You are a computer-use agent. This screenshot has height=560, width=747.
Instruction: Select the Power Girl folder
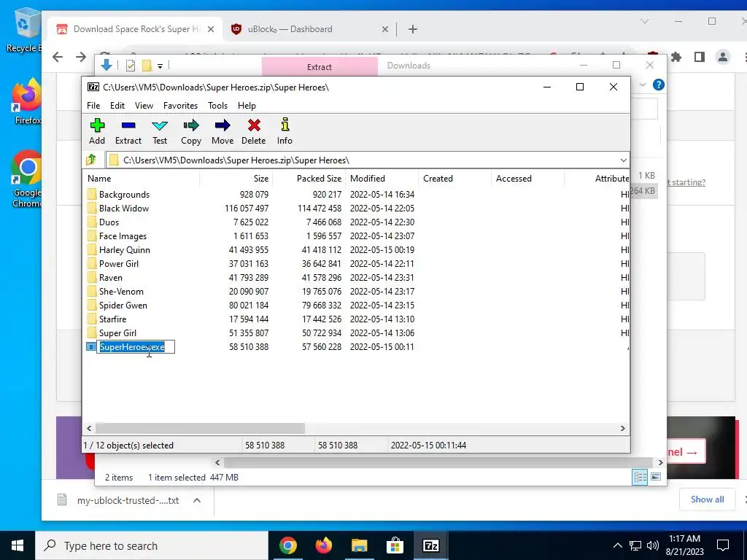(x=119, y=263)
